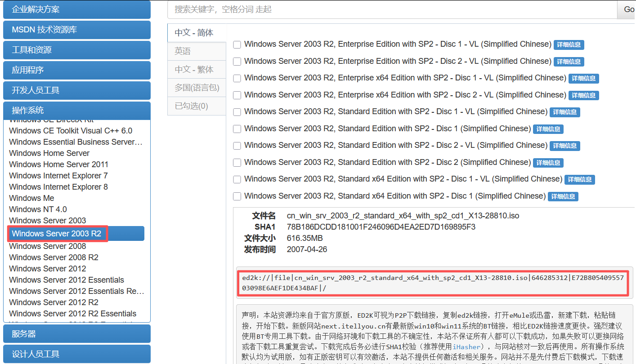Image resolution: width=636 pixels, height=364 pixels.
Task: Click the file name cn_win_srv_2003_r2 iso text
Action: point(403,216)
